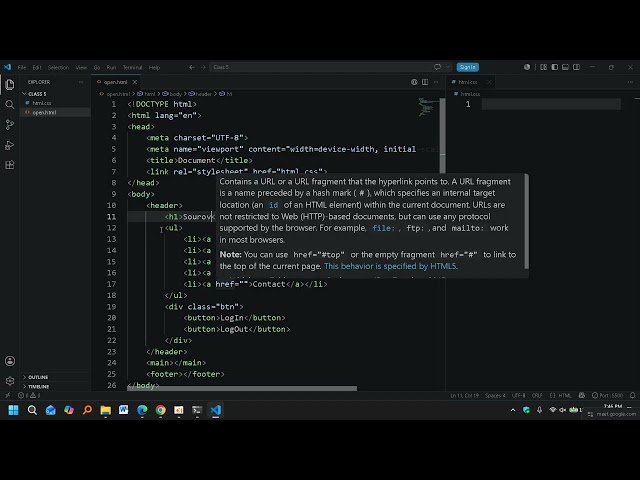Click the Copilot status bar icon
This screenshot has height=480, width=640.
click(x=582, y=395)
